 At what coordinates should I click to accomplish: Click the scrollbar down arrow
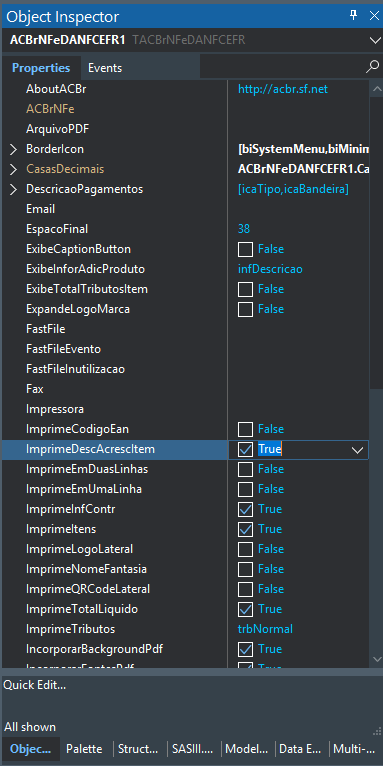(377, 659)
